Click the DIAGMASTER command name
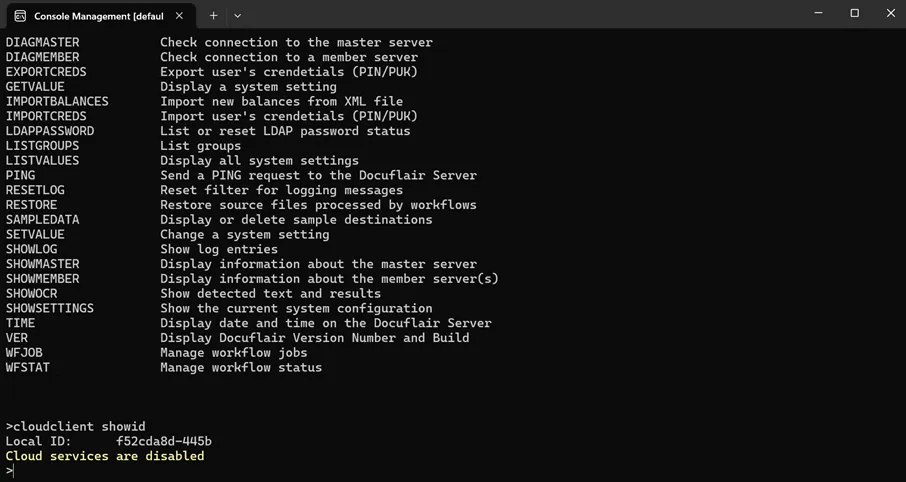 tap(42, 42)
